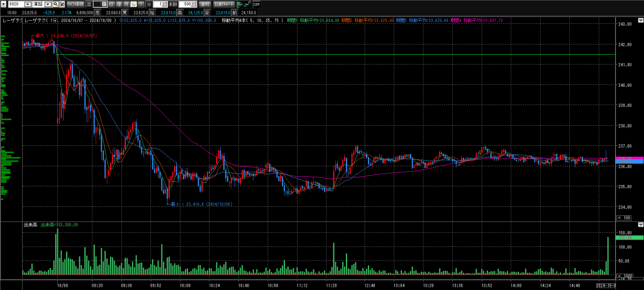Click the ×100 price scale icon
644x290 pixels.
coord(623,218)
